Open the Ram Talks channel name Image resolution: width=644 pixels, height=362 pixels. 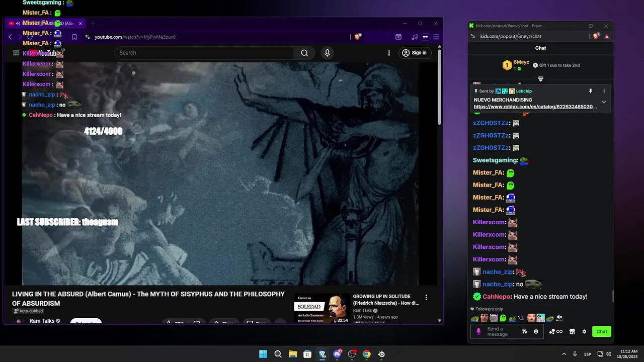[42, 321]
